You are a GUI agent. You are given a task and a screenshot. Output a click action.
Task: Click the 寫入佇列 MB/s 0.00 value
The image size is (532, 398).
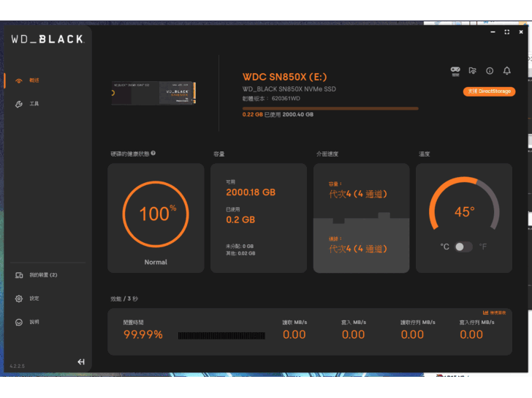click(x=471, y=335)
